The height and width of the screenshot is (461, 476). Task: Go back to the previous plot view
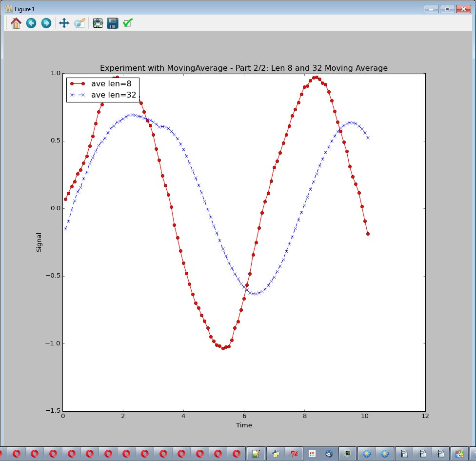(x=31, y=23)
